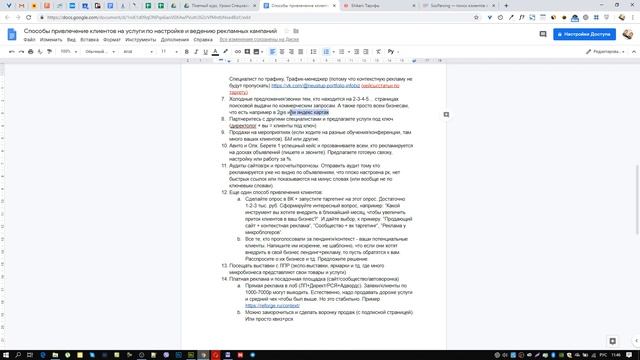640x360 pixels.
Task: Open the Вид menu
Action: point(71,40)
